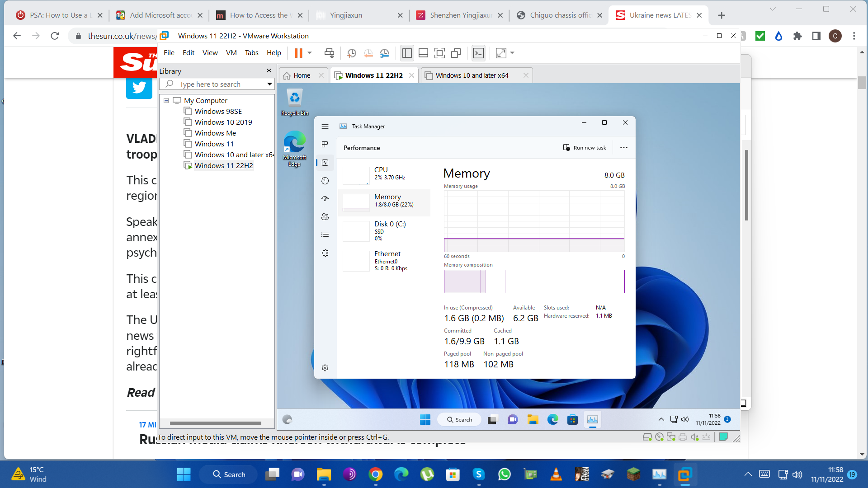
Task: Toggle the console view toolbar button
Action: (x=478, y=53)
